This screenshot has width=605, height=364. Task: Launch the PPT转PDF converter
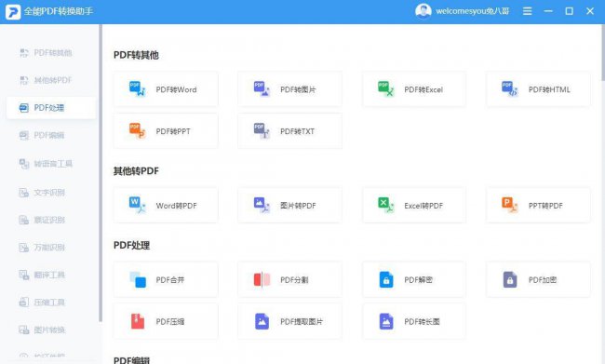(x=538, y=206)
